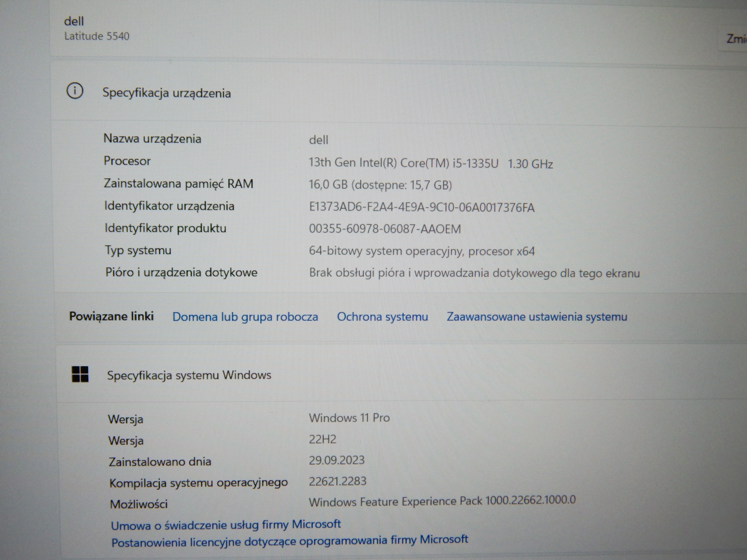Click the Windows logo icon beside Specyfikacja systemu
747x560 pixels.
80,374
